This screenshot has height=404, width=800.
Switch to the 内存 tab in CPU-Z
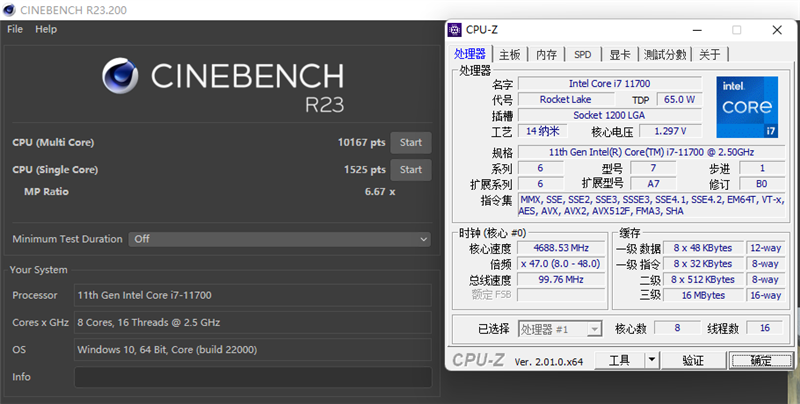click(x=546, y=55)
